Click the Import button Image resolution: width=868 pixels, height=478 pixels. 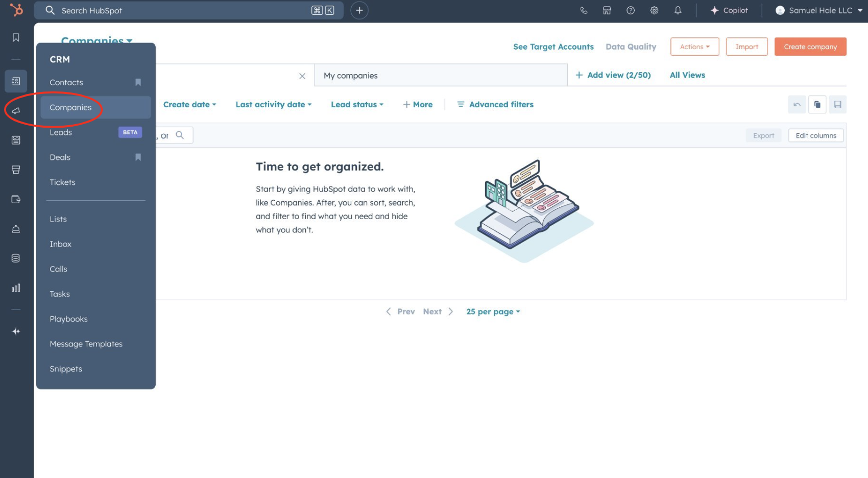point(746,46)
